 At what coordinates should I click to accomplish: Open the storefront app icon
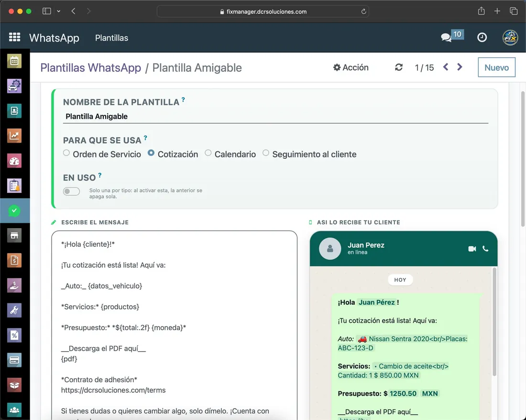[14, 235]
